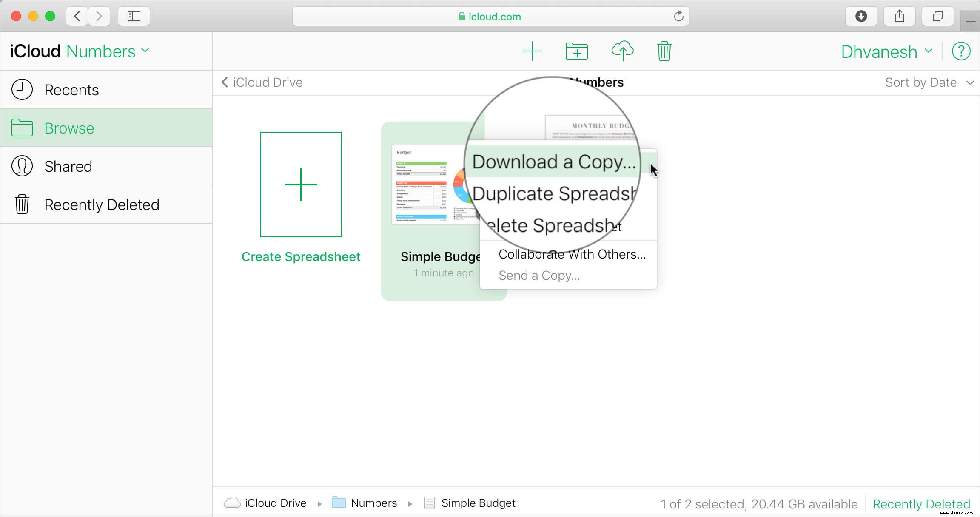
Task: Click the plus icon to create spreadsheet
Action: [532, 51]
